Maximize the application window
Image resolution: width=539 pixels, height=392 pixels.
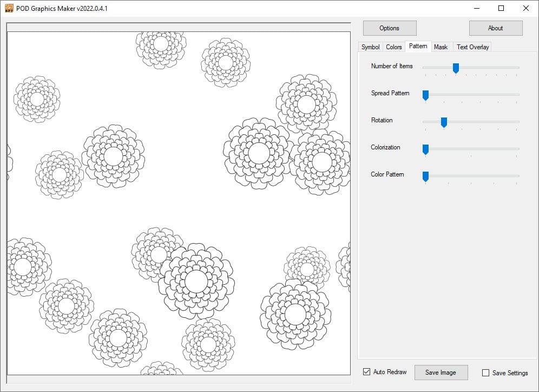501,8
